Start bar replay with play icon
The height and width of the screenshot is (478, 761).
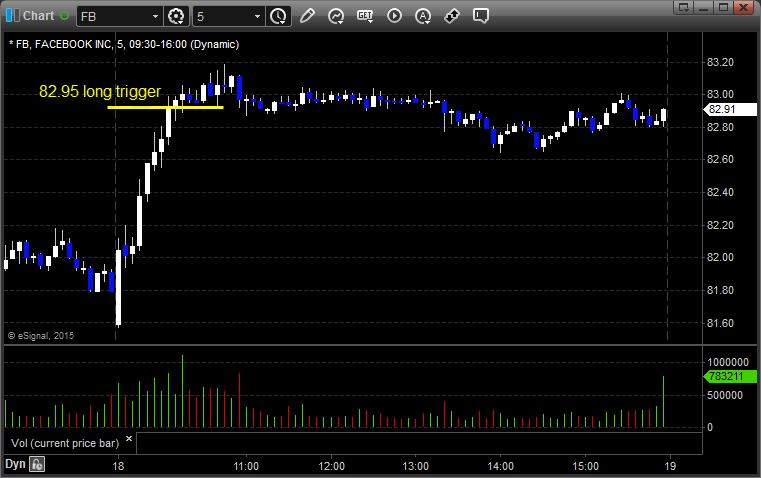pos(394,16)
